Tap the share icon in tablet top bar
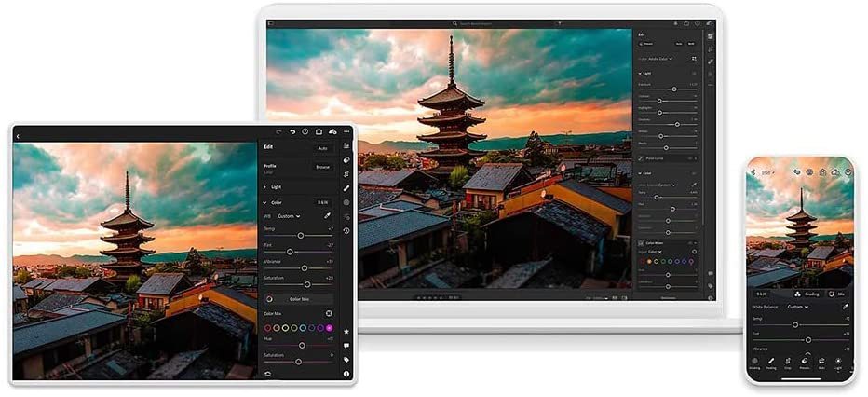868x397 pixels. pyautogui.click(x=319, y=133)
